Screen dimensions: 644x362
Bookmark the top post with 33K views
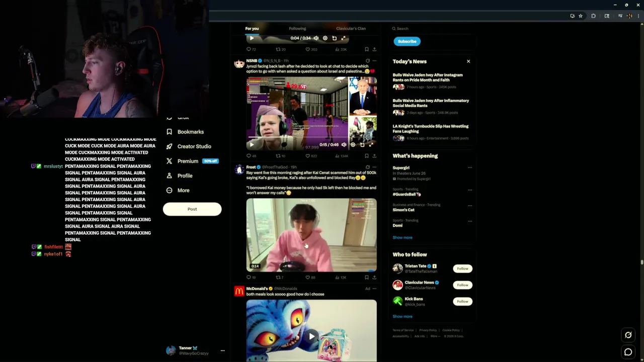coord(367,49)
